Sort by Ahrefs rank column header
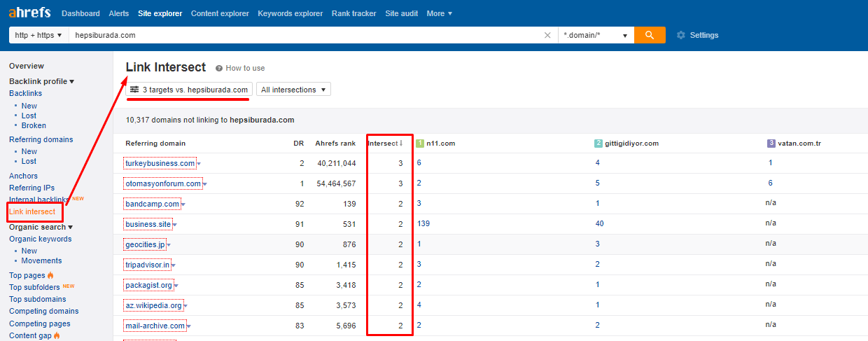868x341 pixels. pos(335,144)
